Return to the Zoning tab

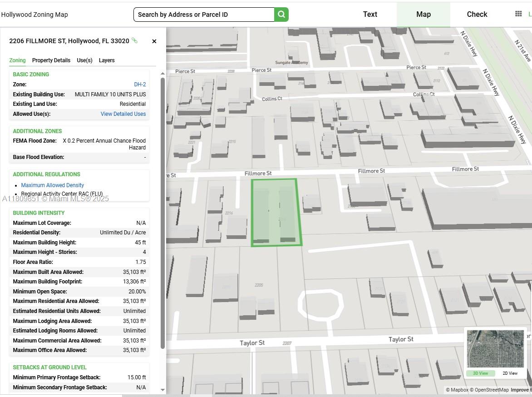point(17,60)
